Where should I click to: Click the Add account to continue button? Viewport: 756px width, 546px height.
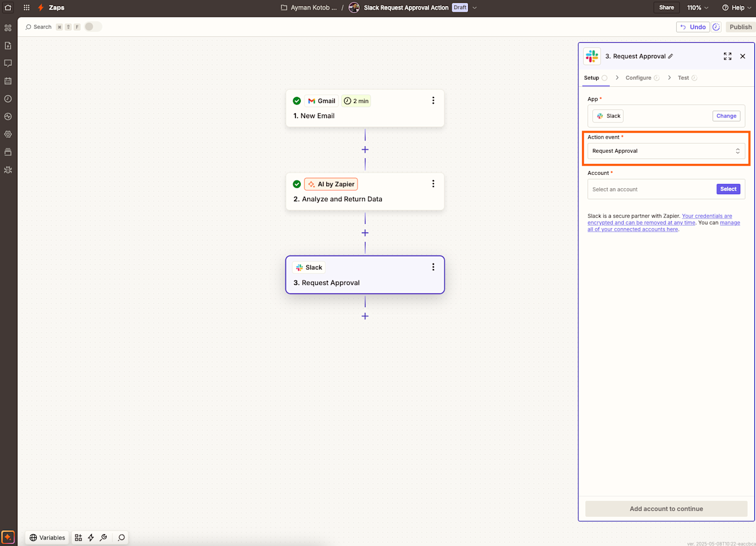(x=666, y=509)
